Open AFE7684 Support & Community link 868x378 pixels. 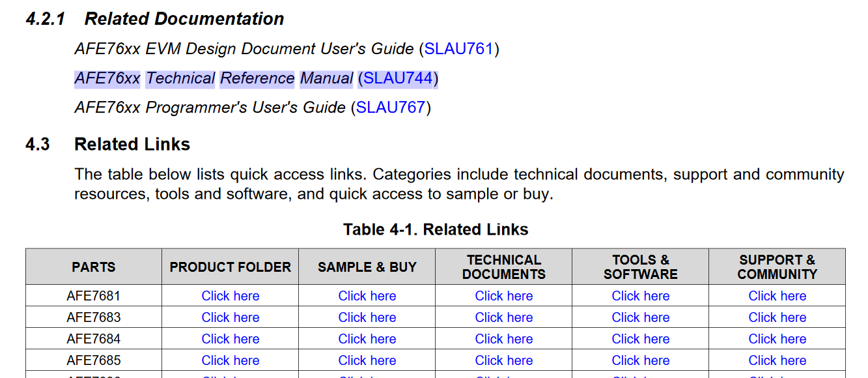[x=777, y=339]
